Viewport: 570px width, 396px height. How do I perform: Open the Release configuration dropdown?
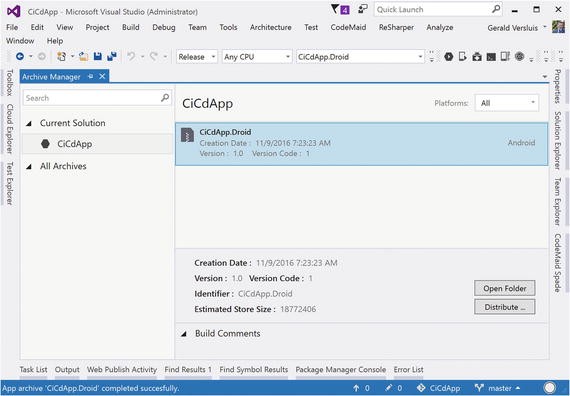click(x=197, y=57)
